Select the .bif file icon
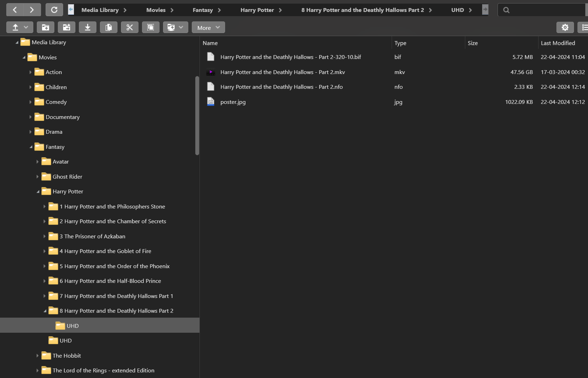The width and height of the screenshot is (588, 378). pos(211,57)
